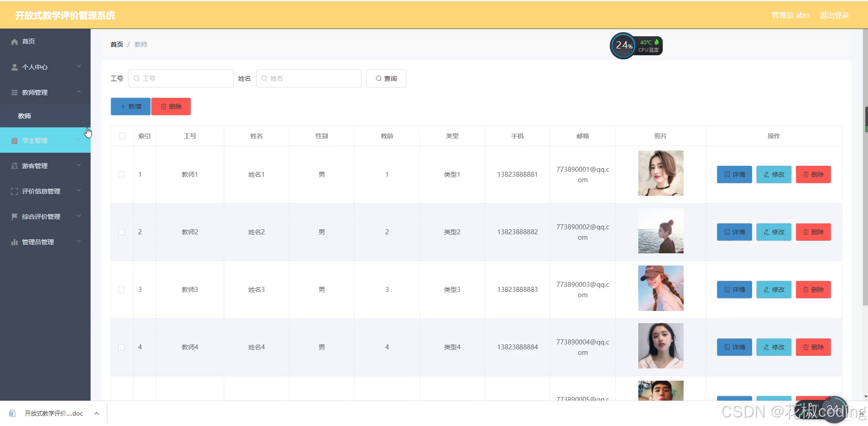Open the 教师 submenu item
This screenshot has height=426, width=868.
point(45,116)
